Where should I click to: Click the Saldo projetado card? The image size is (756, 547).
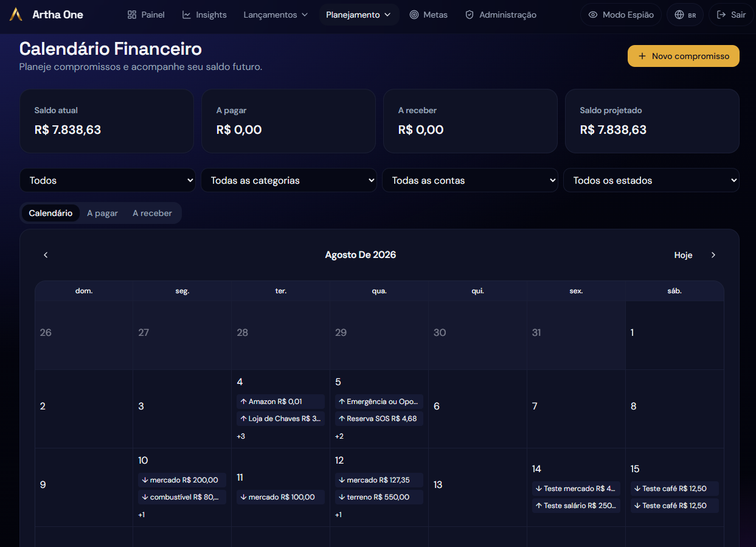[x=652, y=121]
